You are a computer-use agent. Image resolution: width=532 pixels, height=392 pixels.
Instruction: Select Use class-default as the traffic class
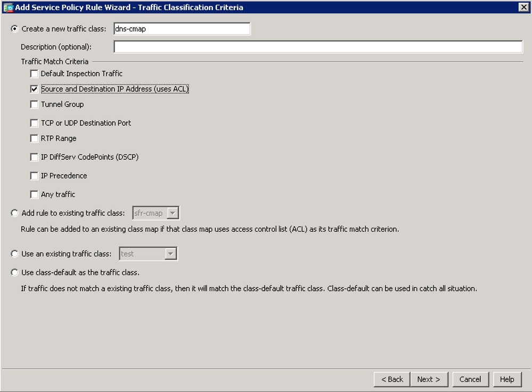(x=14, y=273)
